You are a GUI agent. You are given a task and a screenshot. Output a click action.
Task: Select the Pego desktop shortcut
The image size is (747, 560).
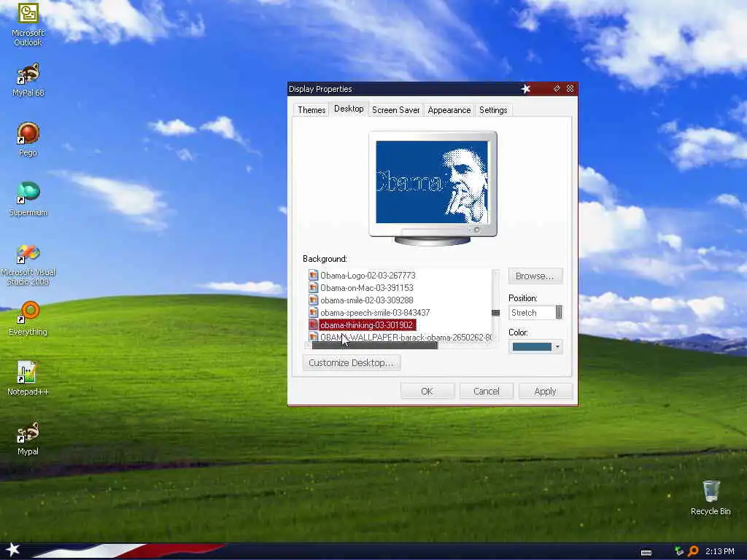(28, 139)
